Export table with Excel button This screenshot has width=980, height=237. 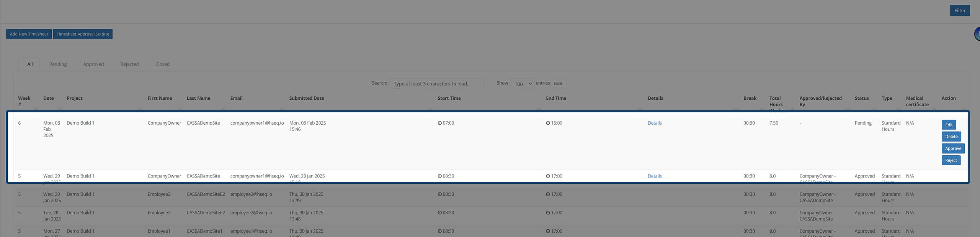559,84
